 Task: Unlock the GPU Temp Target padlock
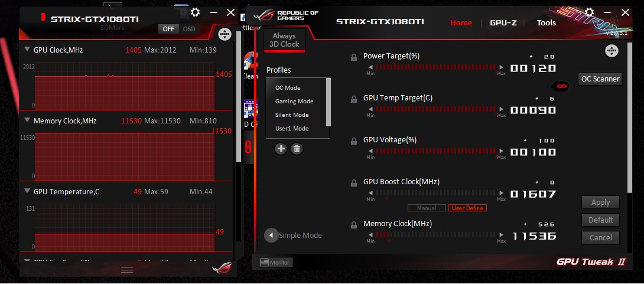coord(354,99)
